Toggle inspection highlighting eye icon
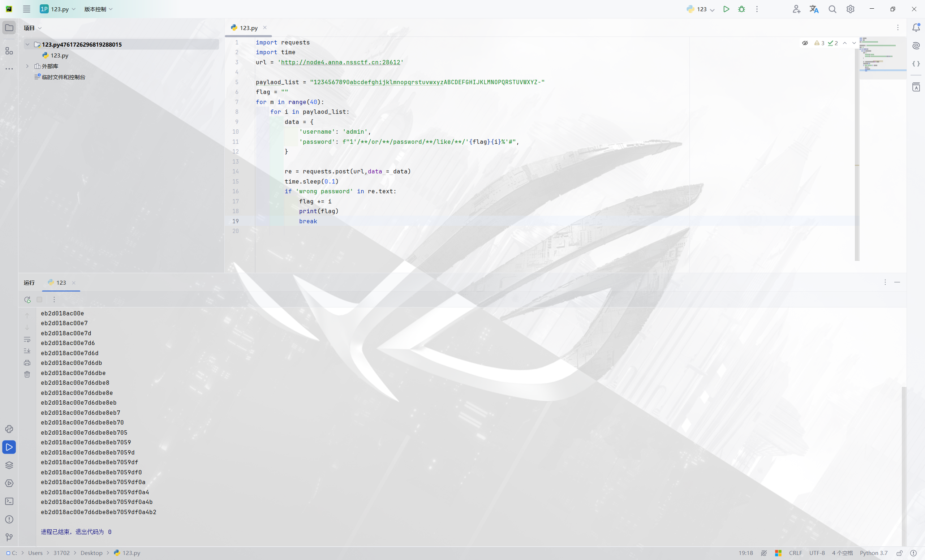Screen dimensions: 925x560 (805, 43)
